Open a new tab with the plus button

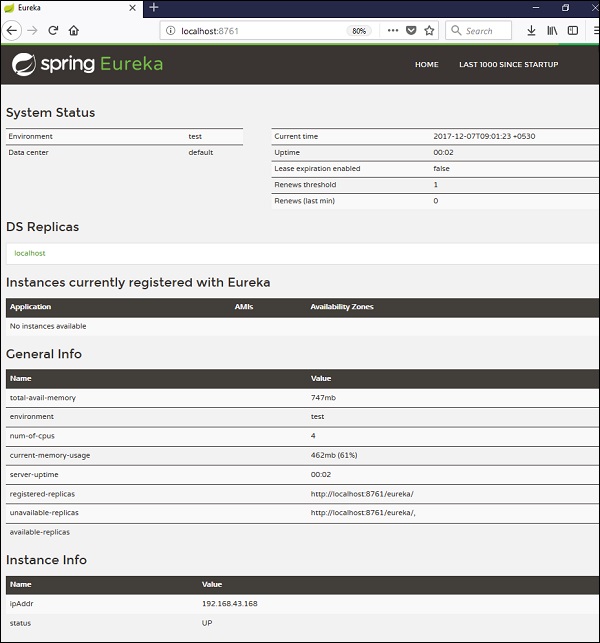154,7
